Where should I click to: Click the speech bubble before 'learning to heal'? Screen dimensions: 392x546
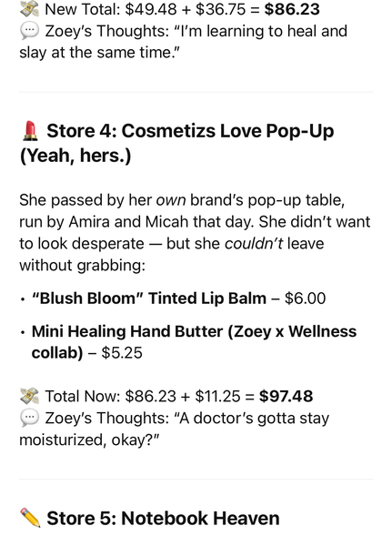[x=29, y=31]
